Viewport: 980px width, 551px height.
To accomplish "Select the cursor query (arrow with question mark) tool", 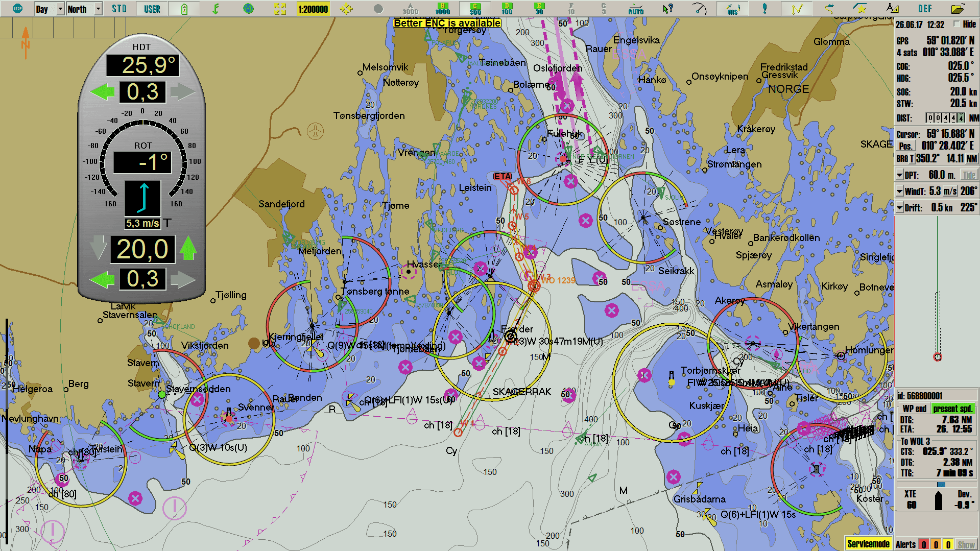I will coord(668,8).
